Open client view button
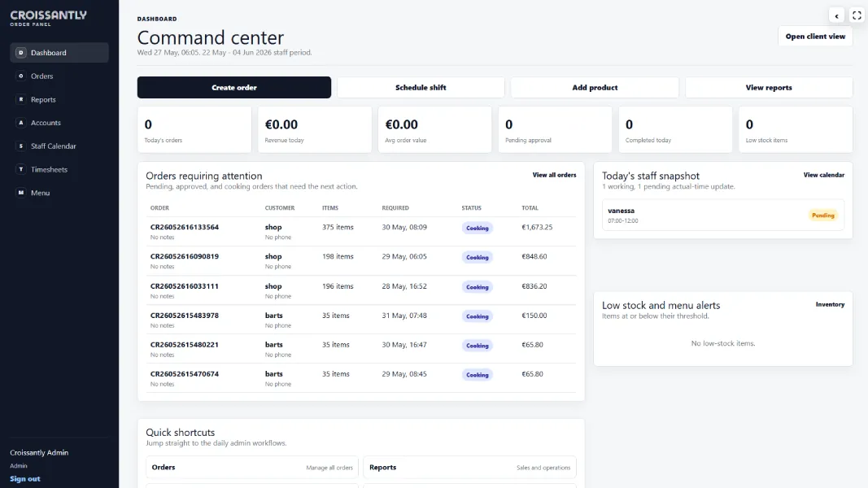The height and width of the screenshot is (488, 868). point(815,37)
